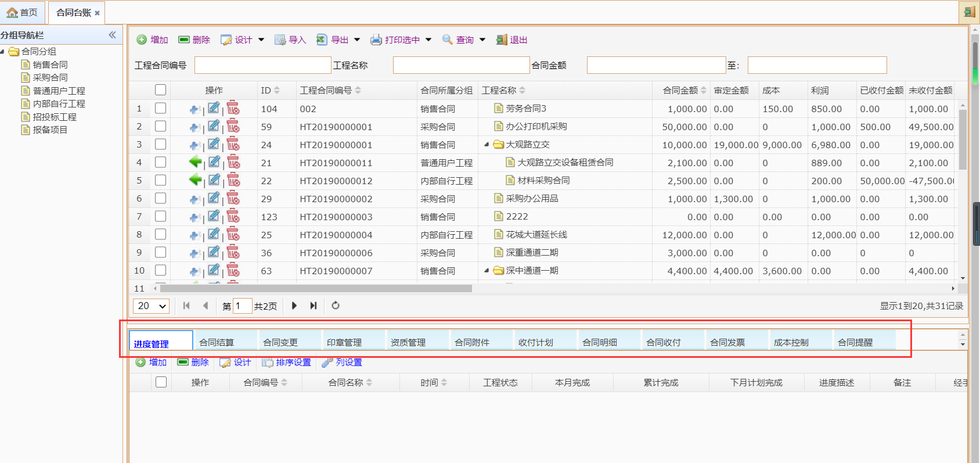The width and height of the screenshot is (980, 463).
Task: Check the checkbox for row 1
Action: pos(161,109)
